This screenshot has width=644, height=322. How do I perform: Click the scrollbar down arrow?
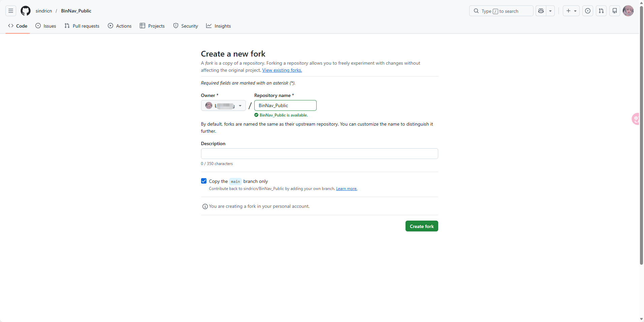[x=641, y=319]
